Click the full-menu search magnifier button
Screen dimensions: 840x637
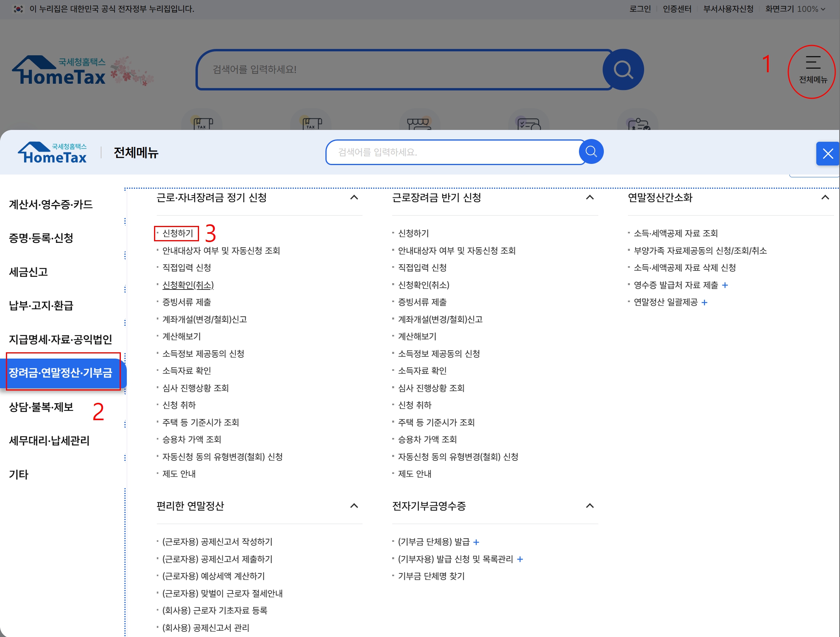(x=591, y=152)
